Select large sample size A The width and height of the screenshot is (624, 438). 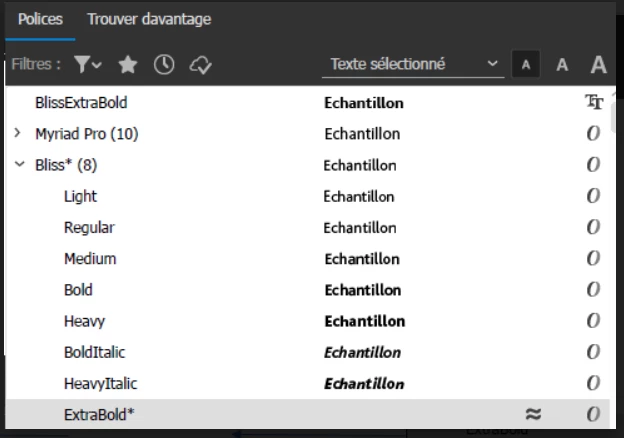pyautogui.click(x=599, y=64)
